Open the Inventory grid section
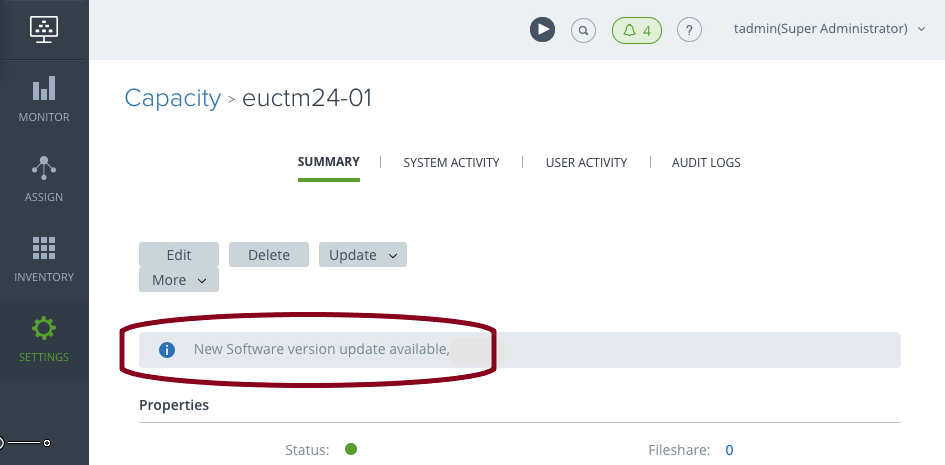 click(44, 259)
